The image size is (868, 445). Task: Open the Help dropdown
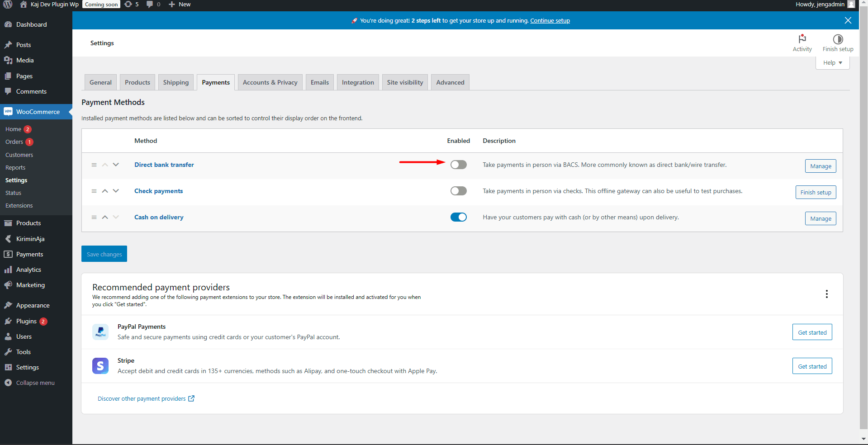click(x=832, y=62)
